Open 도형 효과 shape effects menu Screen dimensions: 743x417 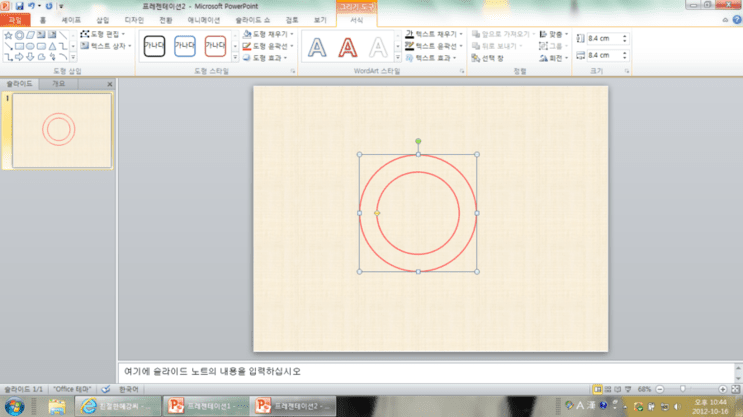pos(265,58)
